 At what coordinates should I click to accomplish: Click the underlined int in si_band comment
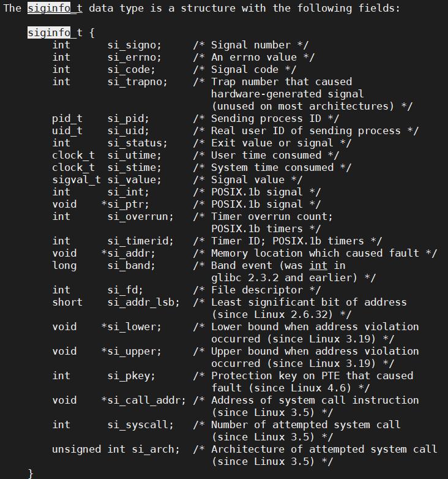click(318, 265)
